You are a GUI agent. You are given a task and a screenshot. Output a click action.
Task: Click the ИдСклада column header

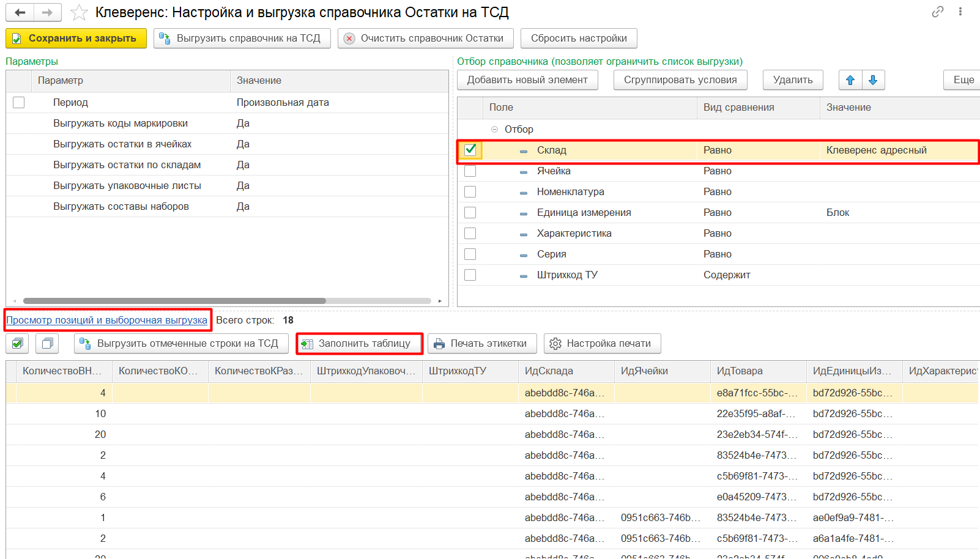[x=566, y=371]
